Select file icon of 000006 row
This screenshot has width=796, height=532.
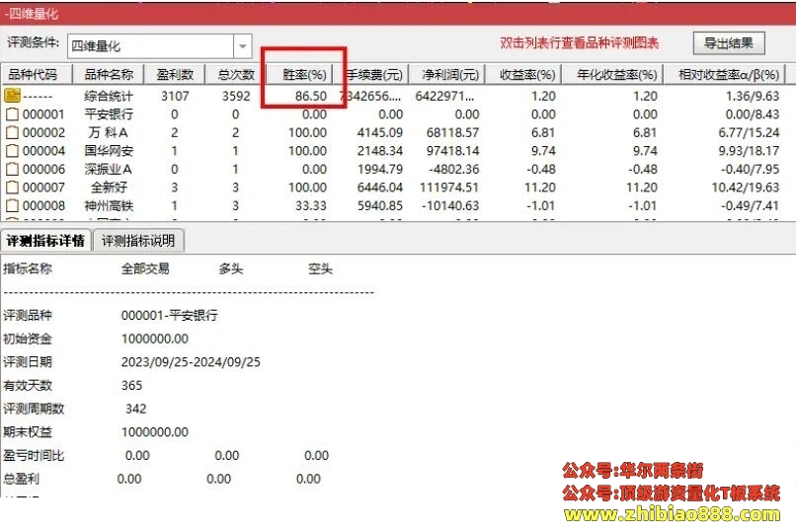click(12, 169)
